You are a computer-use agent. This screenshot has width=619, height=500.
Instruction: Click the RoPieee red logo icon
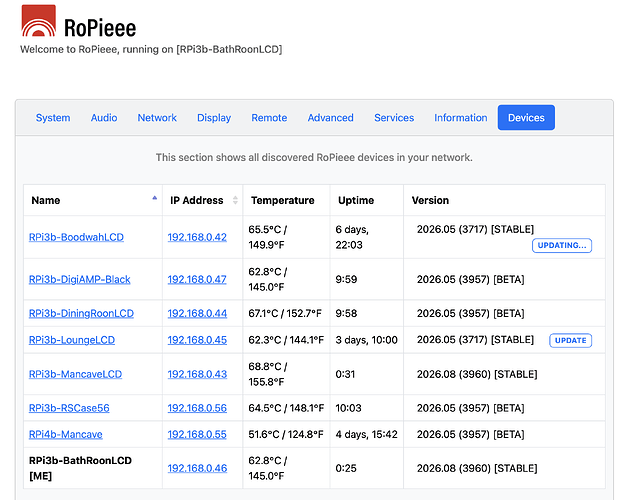[x=38, y=21]
